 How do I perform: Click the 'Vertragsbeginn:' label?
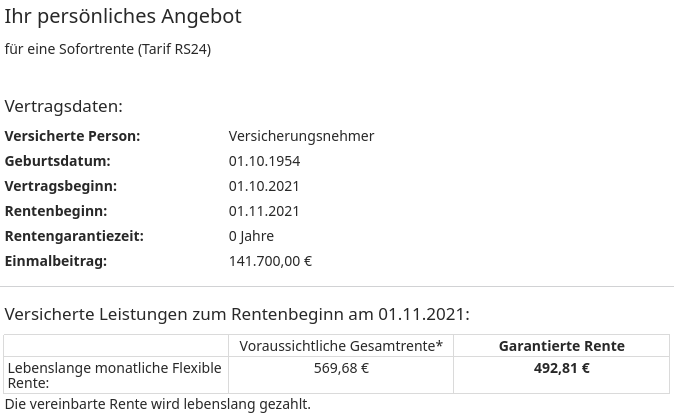tap(60, 186)
